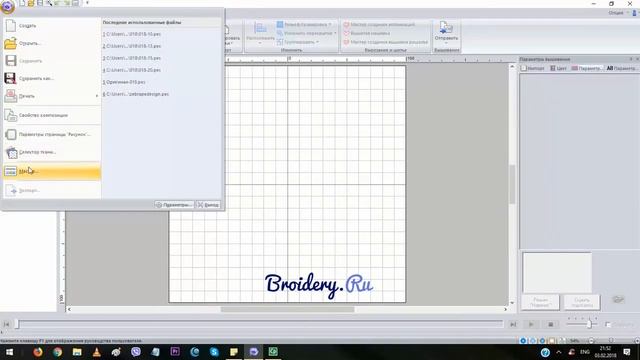This screenshot has width=640, height=360.
Task: Open recent file 1 ending in 10.pes
Action: pyautogui.click(x=132, y=34)
